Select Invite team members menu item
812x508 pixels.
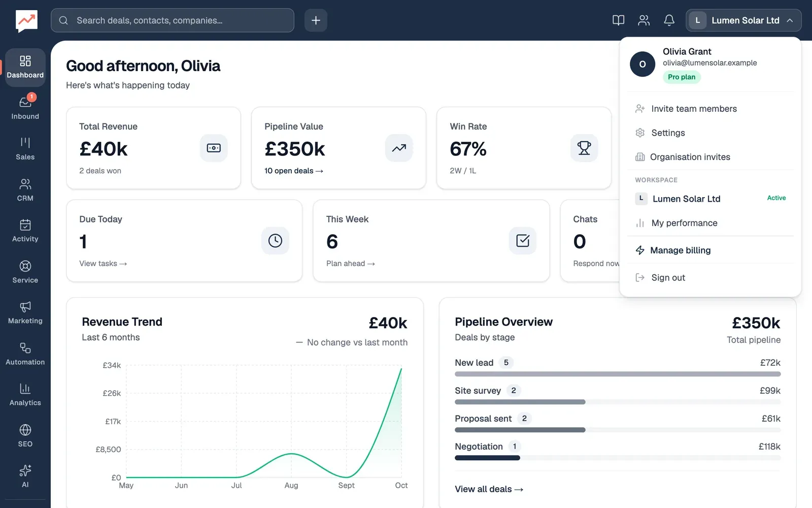[710, 109]
